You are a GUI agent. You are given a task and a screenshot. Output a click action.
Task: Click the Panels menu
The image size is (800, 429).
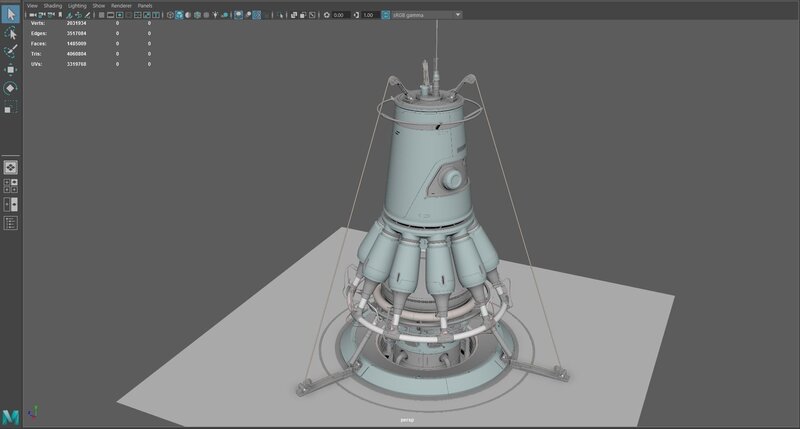(x=145, y=5)
